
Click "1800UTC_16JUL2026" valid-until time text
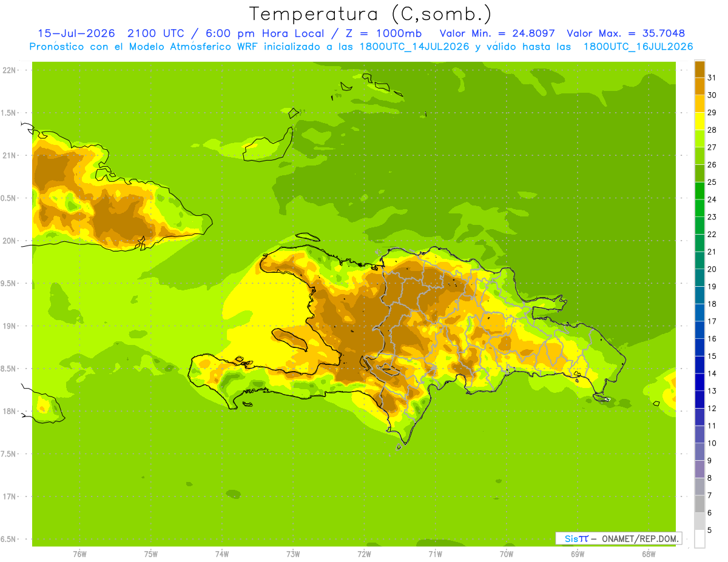coord(638,47)
